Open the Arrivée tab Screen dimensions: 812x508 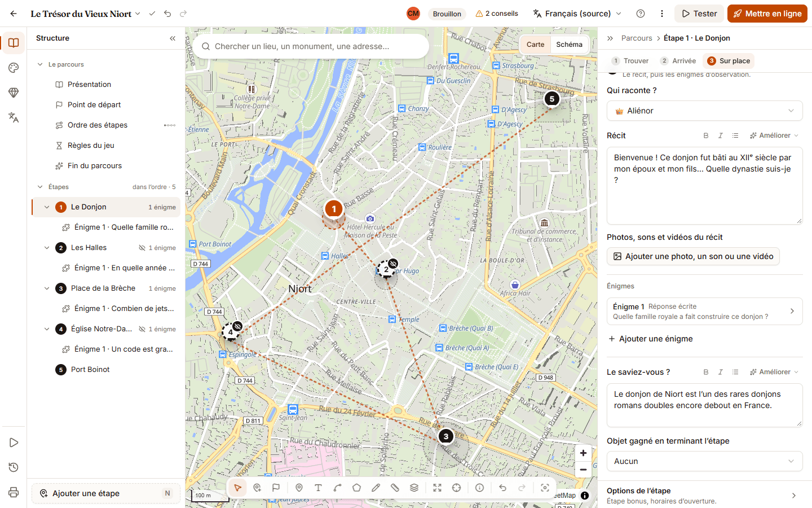678,61
